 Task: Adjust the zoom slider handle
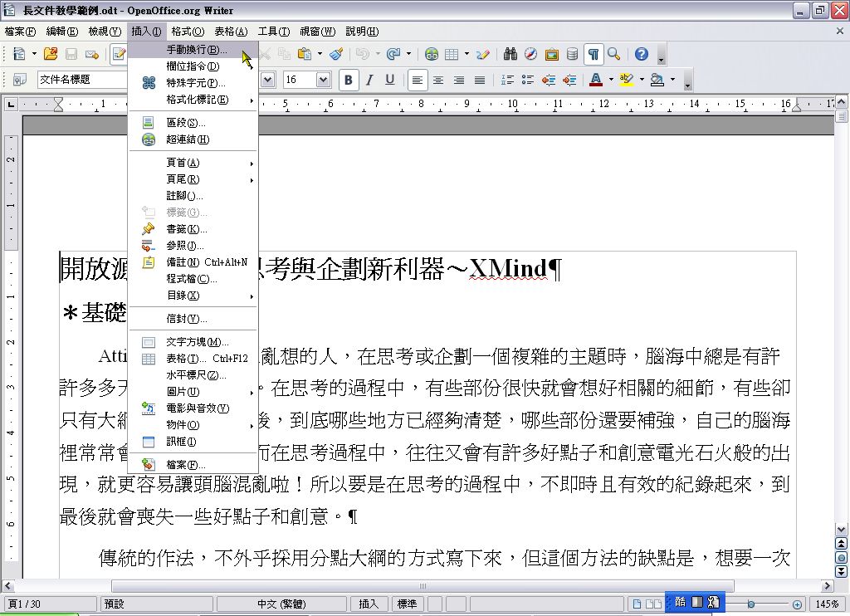click(x=750, y=604)
